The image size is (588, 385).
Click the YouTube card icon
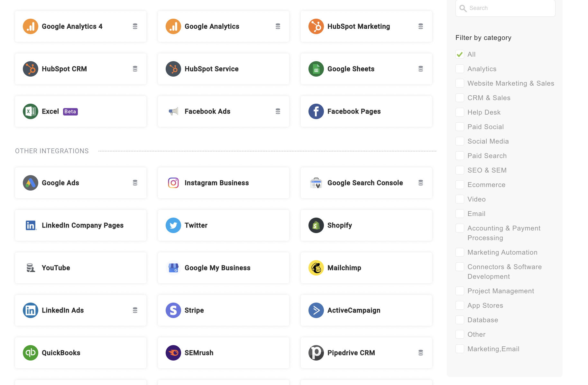31,268
